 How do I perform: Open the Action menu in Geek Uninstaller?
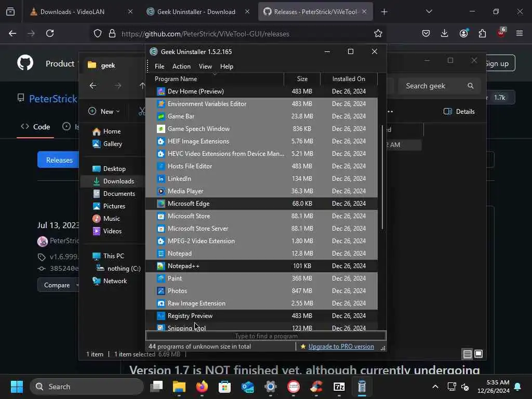[x=181, y=66]
